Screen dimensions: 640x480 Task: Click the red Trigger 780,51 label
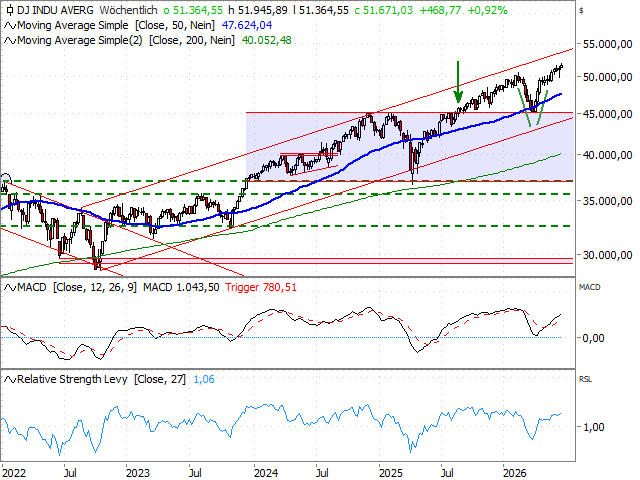click(261, 287)
